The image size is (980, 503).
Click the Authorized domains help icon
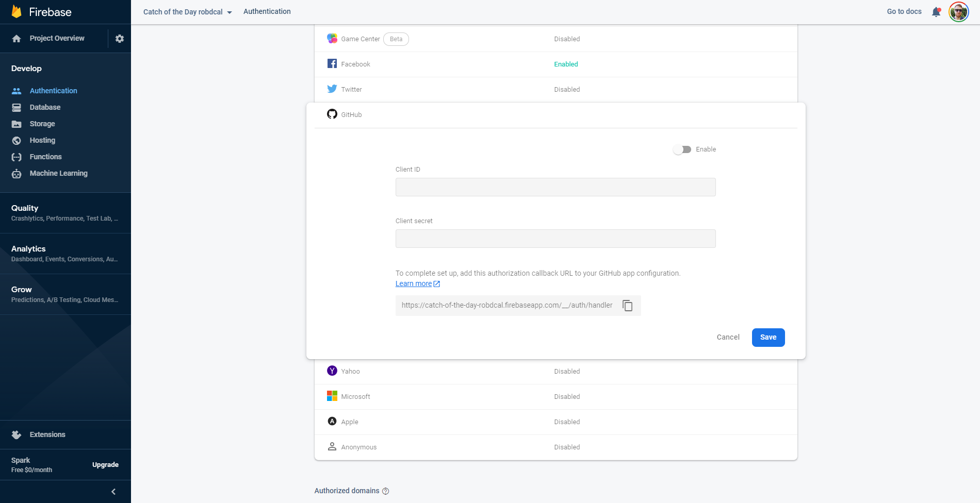pos(385,491)
